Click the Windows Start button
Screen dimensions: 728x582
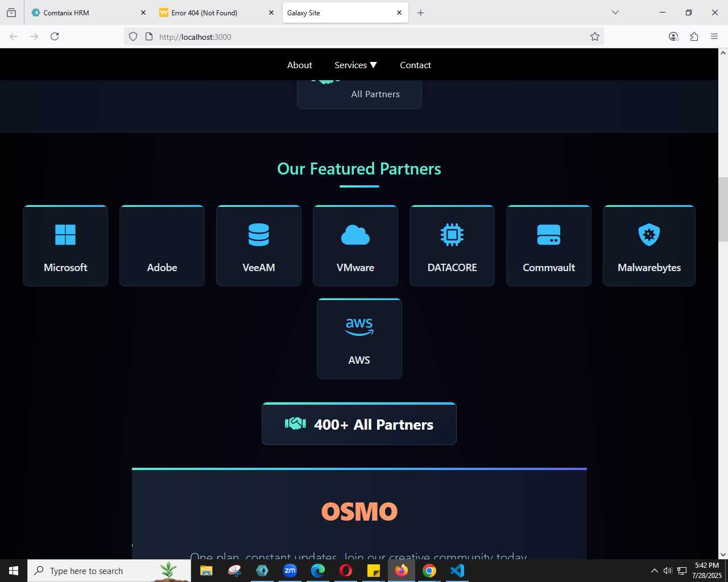(x=14, y=571)
